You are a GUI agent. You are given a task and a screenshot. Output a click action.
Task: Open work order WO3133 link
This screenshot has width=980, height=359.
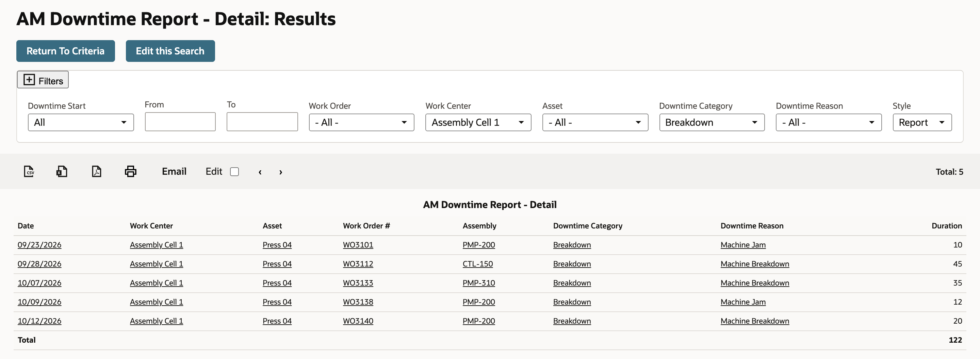pyautogui.click(x=358, y=283)
